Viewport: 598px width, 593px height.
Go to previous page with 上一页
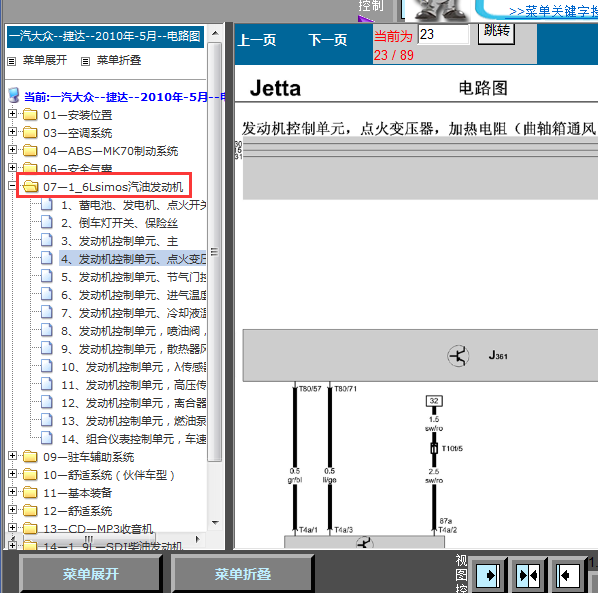coord(257,40)
